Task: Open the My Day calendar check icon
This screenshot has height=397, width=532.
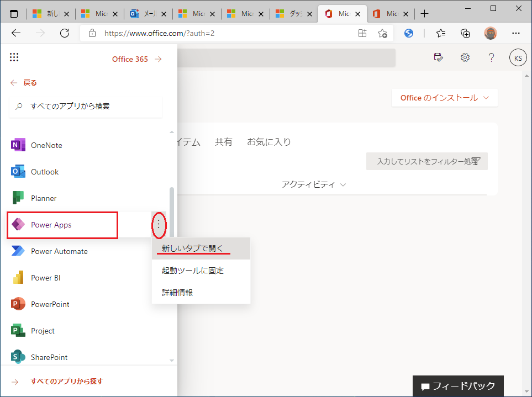Action: pyautogui.click(x=438, y=57)
